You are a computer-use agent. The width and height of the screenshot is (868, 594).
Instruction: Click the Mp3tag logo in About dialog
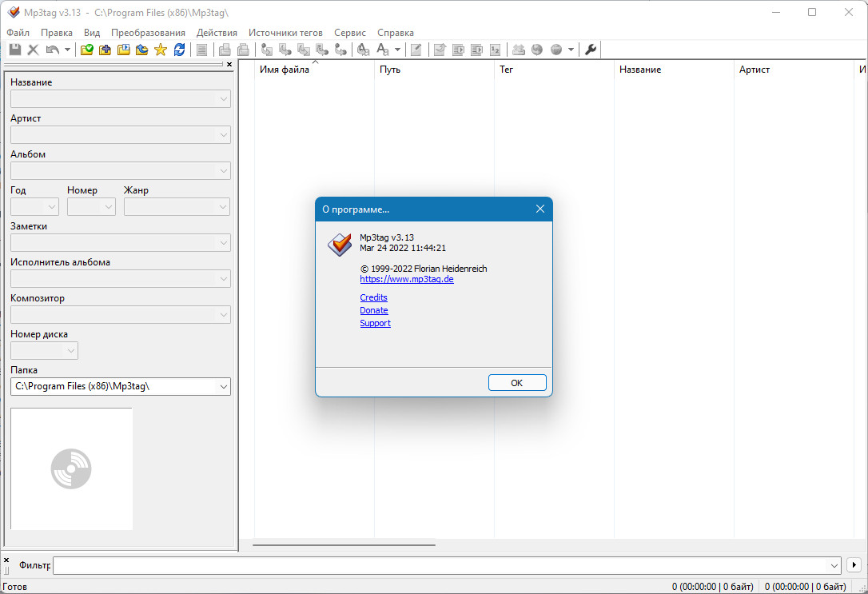(x=340, y=244)
